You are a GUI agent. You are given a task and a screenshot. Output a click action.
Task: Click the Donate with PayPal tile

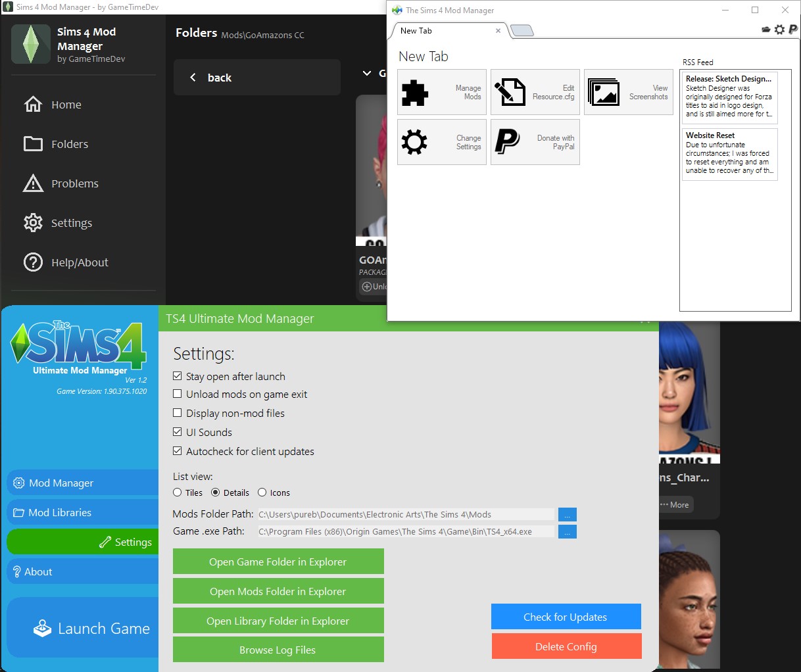click(x=535, y=142)
